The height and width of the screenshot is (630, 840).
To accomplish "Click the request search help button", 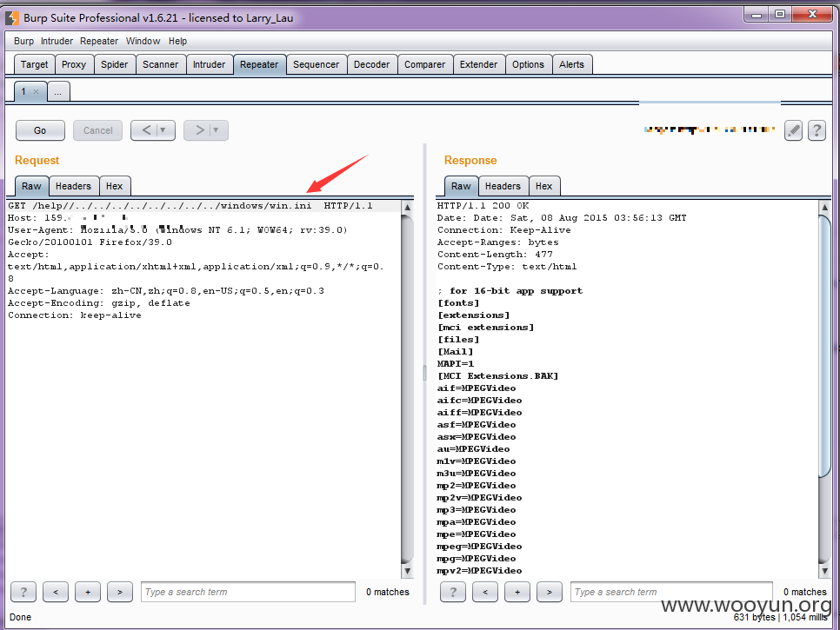I will pyautogui.click(x=23, y=592).
